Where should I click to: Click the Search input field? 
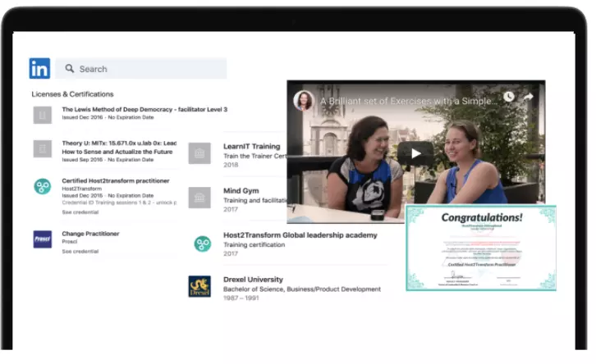pos(141,69)
